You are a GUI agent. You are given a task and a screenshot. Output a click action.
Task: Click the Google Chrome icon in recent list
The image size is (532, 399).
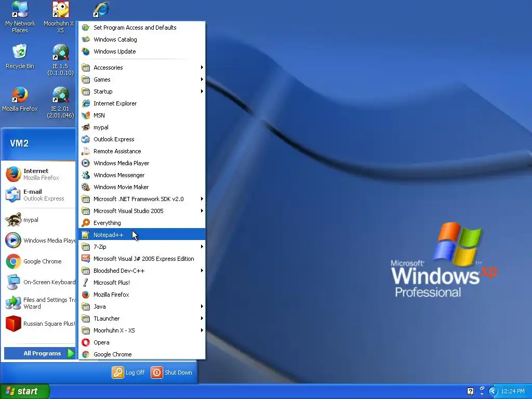(13, 262)
